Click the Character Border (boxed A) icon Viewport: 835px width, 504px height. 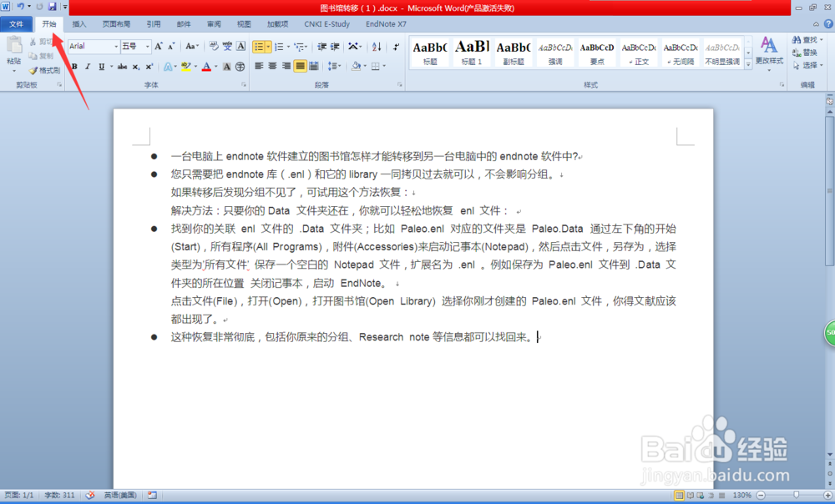click(240, 46)
